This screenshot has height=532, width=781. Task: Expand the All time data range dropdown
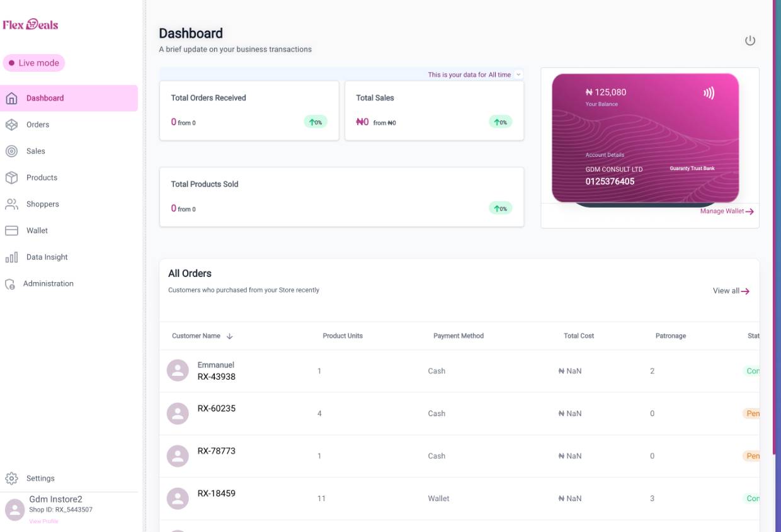pyautogui.click(x=518, y=74)
